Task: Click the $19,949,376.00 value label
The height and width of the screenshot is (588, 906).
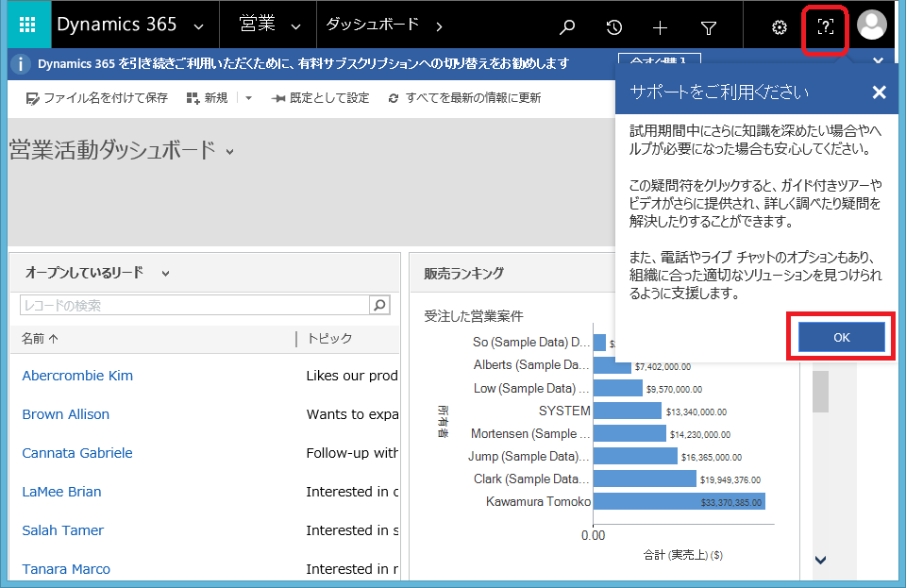Action: click(730, 480)
